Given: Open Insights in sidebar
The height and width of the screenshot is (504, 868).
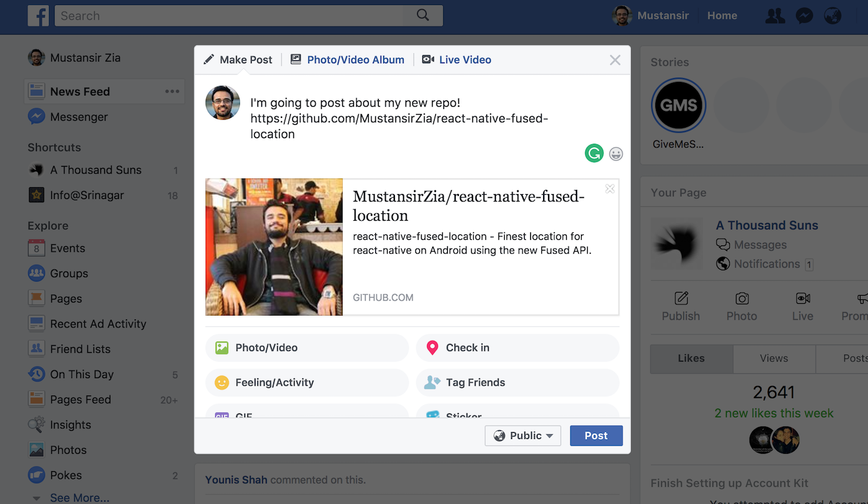Looking at the screenshot, I should coord(60,425).
